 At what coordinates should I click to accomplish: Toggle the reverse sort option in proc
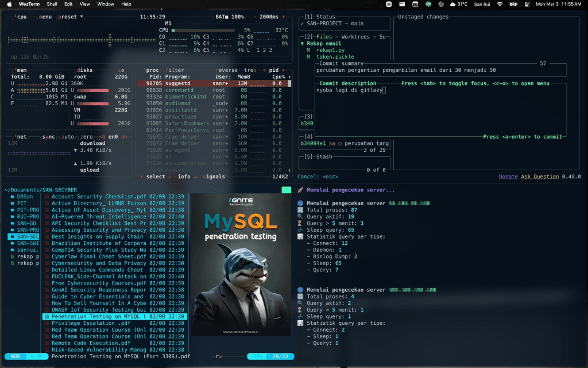(226, 70)
